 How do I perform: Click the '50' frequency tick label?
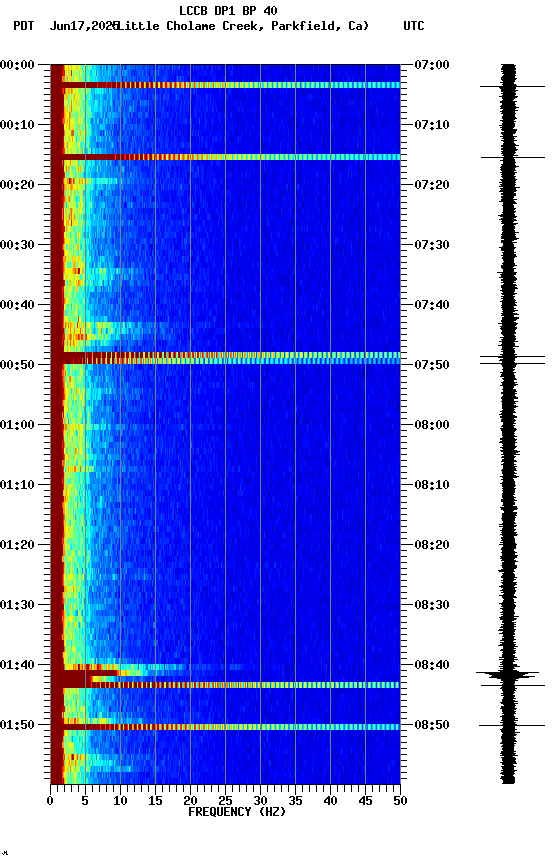pos(401,801)
